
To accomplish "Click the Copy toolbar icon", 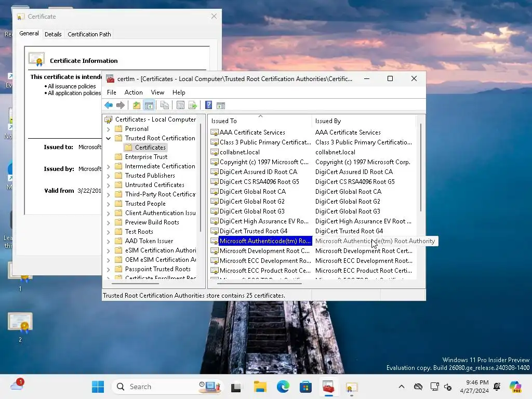I will pos(165,105).
